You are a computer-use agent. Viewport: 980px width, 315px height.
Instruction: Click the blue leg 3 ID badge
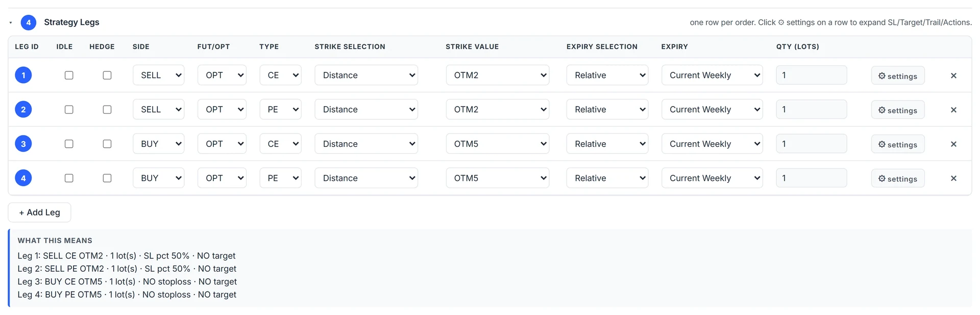click(23, 144)
